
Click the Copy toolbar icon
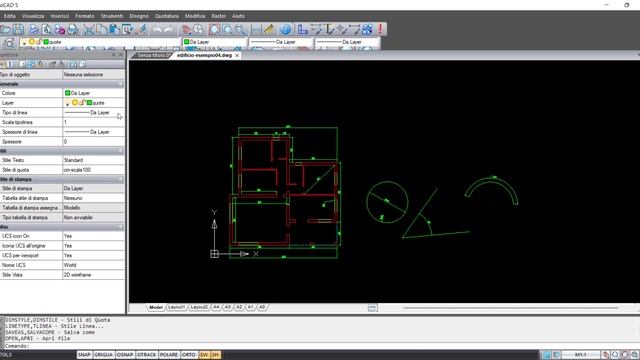102,29
